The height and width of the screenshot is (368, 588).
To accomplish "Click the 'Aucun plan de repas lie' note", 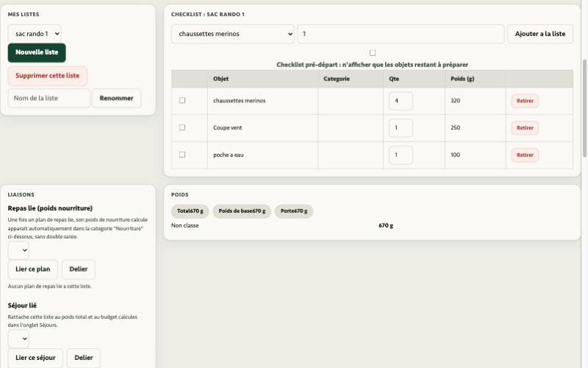I will 49,286.
